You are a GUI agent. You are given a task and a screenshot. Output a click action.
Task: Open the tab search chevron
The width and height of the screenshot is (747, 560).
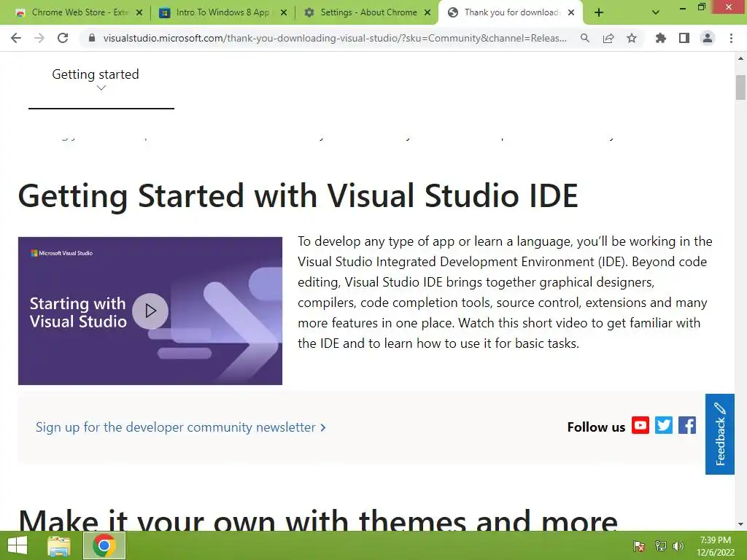(x=656, y=13)
